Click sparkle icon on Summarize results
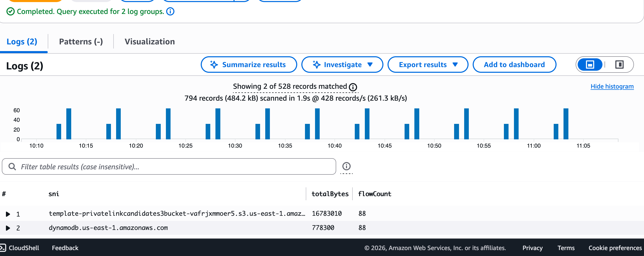This screenshot has width=644, height=256. [214, 65]
